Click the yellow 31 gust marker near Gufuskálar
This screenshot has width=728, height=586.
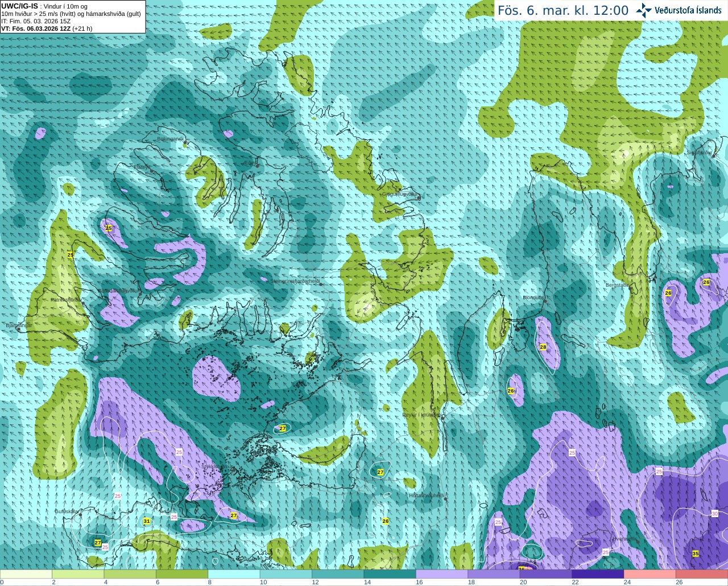(x=147, y=521)
